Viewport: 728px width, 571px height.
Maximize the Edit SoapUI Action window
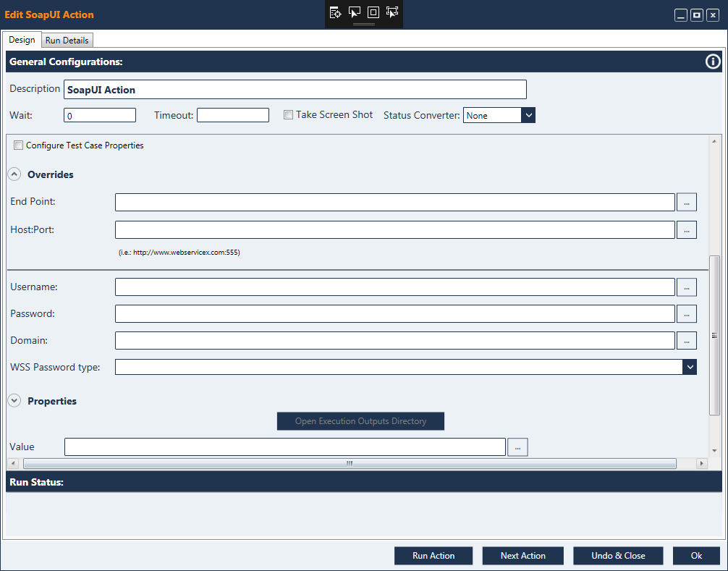(697, 15)
